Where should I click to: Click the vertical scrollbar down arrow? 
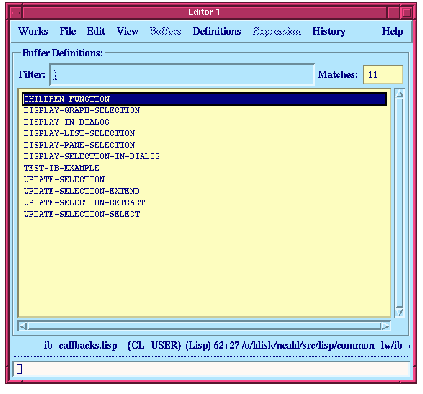click(x=400, y=312)
